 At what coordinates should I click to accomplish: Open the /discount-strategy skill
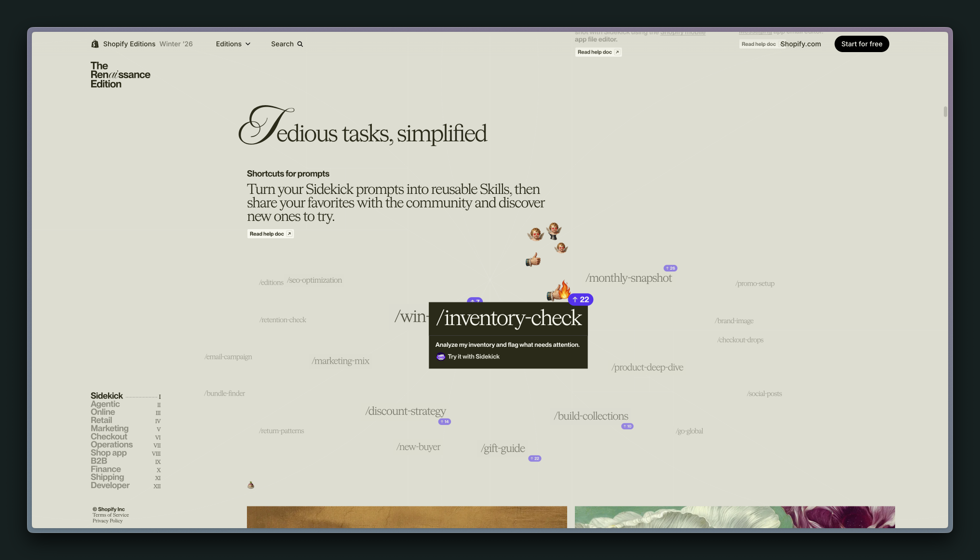click(x=405, y=411)
